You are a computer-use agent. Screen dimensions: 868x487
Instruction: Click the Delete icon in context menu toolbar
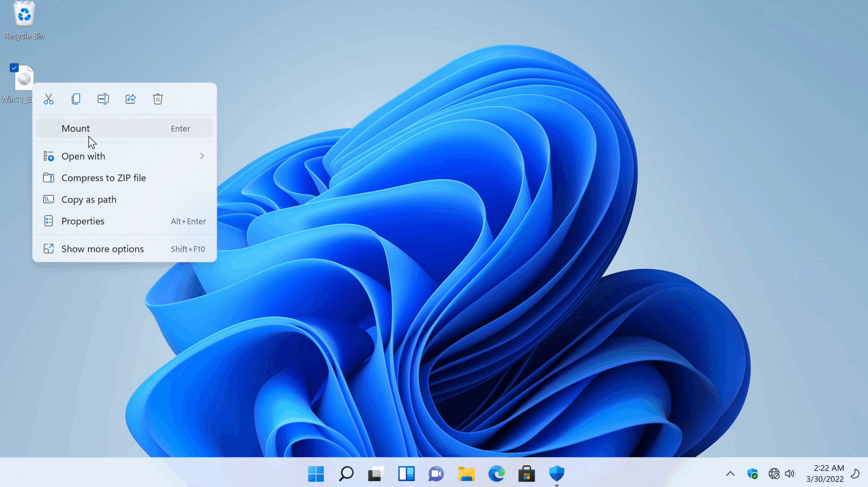point(158,99)
